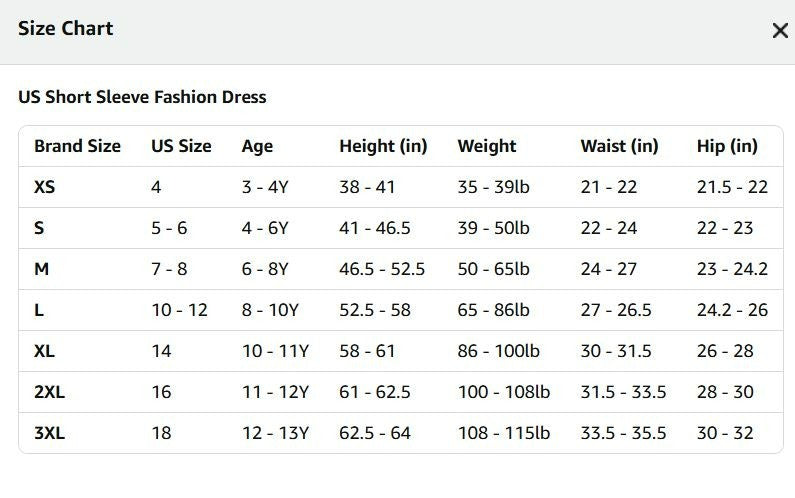
Task: Click the Waist (in) column header
Action: click(619, 146)
